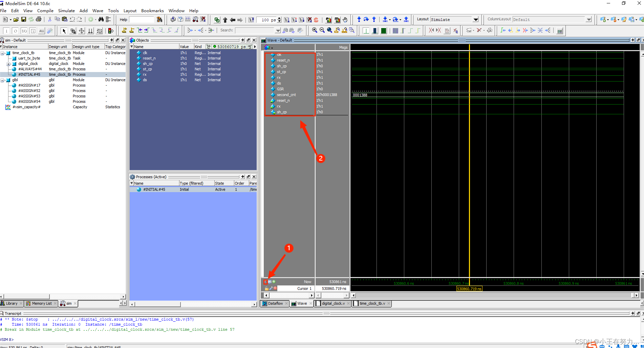Select second_cnt signal in Wave pane

[286, 95]
